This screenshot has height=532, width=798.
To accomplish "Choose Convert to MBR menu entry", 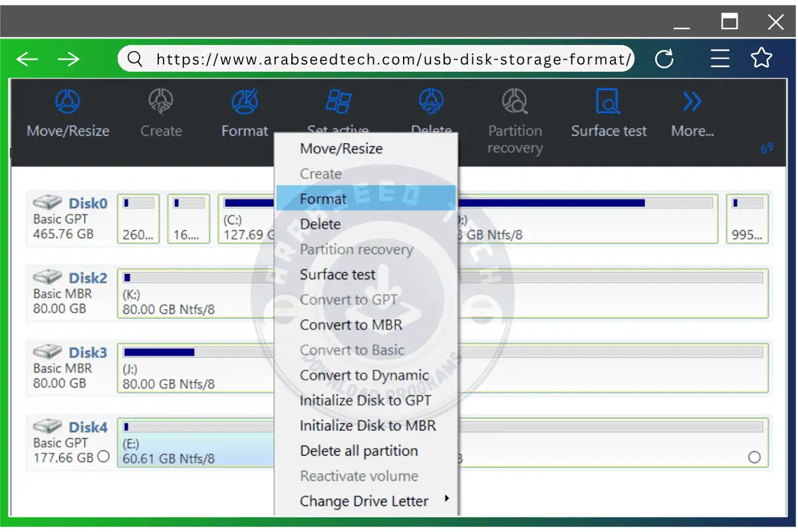I will (351, 325).
